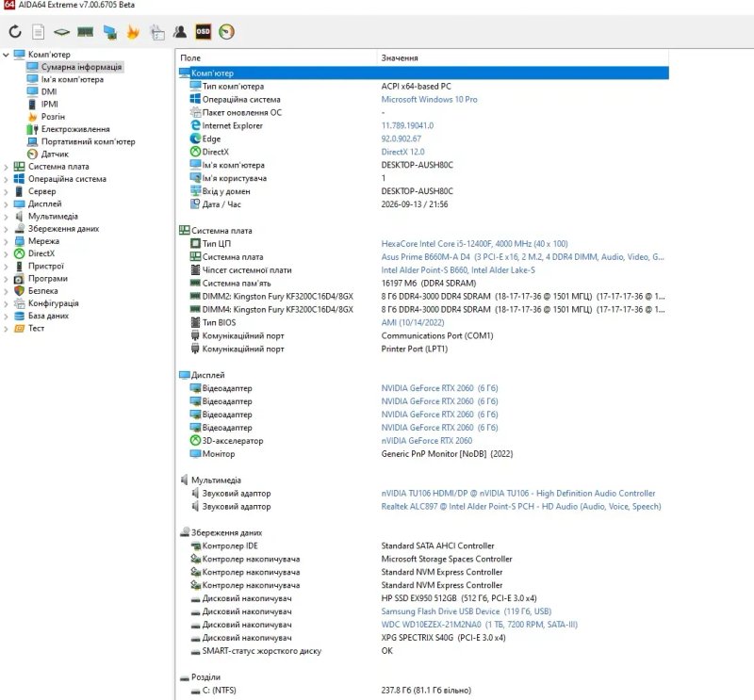Open Realtek ALC897 audio adapter link
The image size is (754, 700).
pyautogui.click(x=521, y=507)
